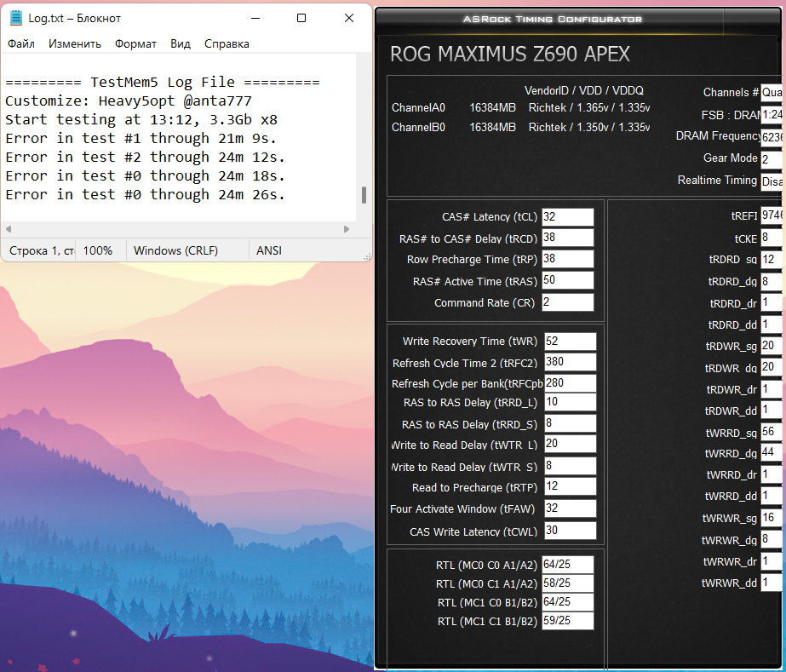Click the tWRWR_dg value field

(772, 540)
